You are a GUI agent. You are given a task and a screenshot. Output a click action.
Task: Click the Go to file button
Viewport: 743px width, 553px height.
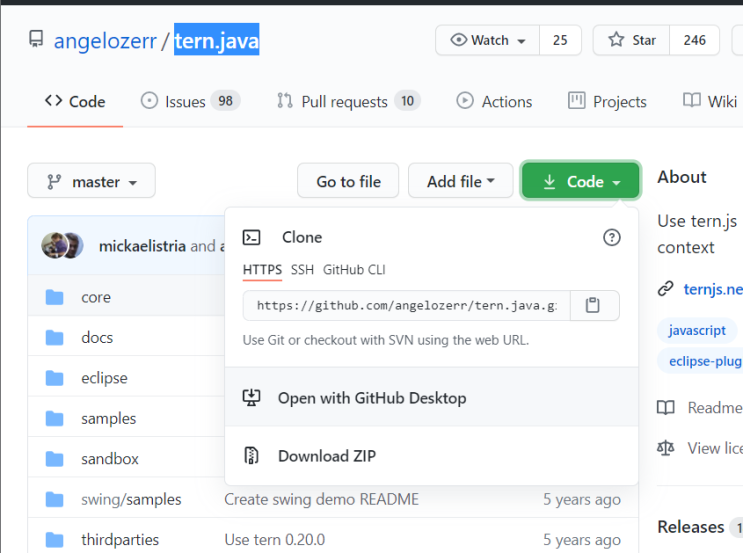coord(348,181)
